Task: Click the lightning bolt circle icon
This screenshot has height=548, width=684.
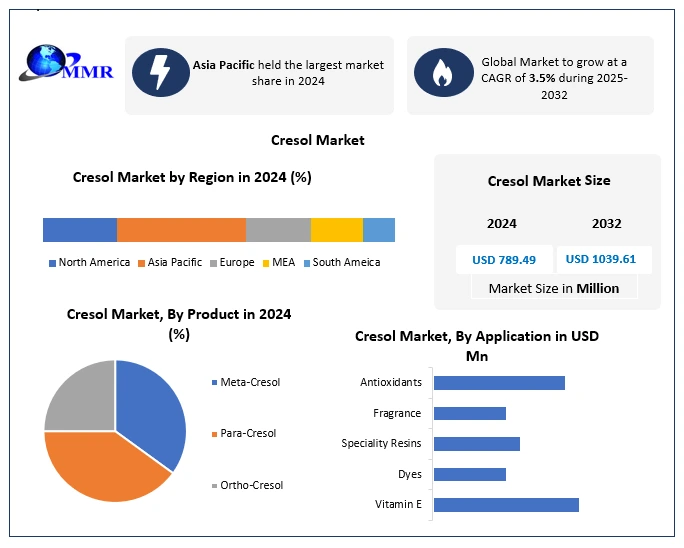Action: 160,72
